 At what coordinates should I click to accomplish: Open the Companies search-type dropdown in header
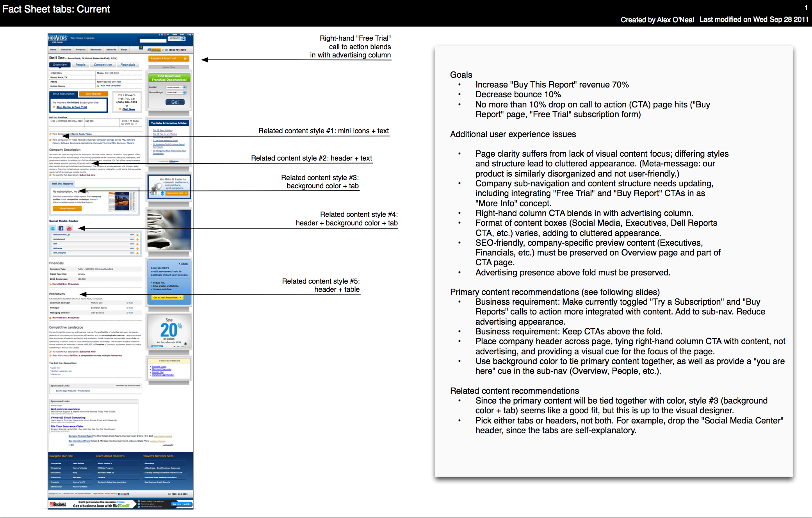coord(177,38)
